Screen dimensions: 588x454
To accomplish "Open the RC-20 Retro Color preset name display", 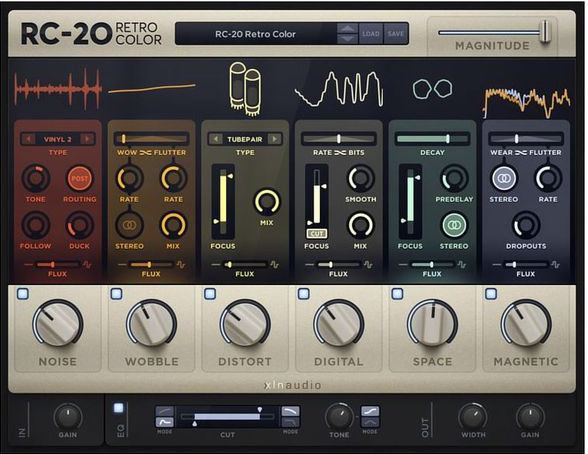I will pyautogui.click(x=255, y=34).
